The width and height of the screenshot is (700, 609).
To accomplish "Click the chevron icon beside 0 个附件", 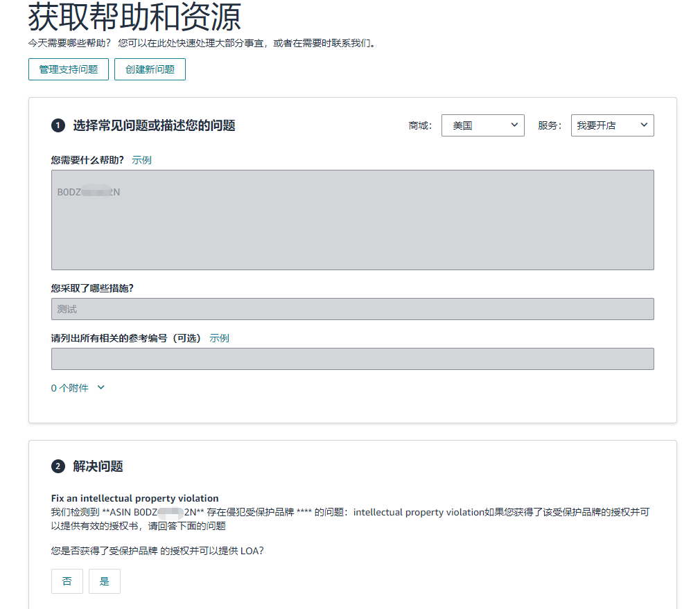I will coord(101,388).
